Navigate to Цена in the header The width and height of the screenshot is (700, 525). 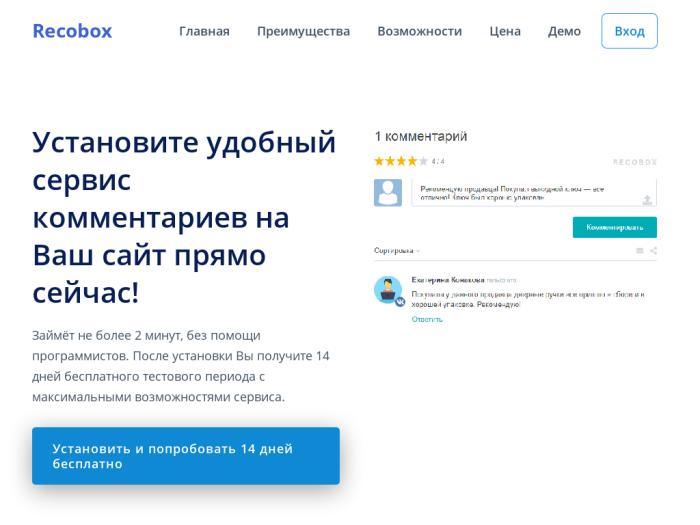[x=505, y=32]
